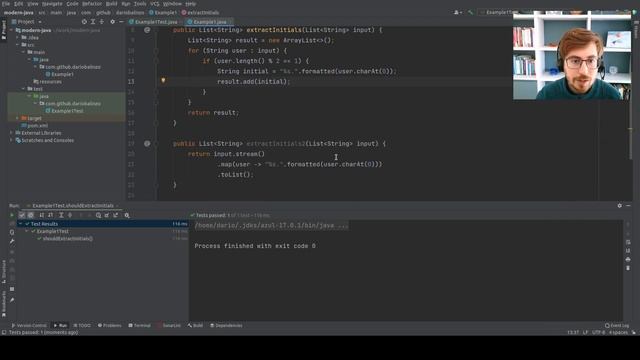Open the Edit menu
The height and width of the screenshot is (360, 640).
[19, 4]
